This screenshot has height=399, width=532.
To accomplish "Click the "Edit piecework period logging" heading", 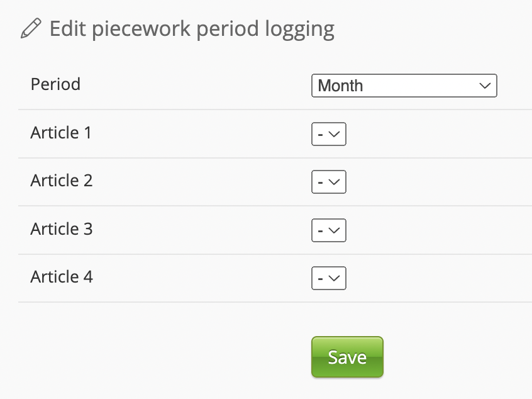I will 192,29.
